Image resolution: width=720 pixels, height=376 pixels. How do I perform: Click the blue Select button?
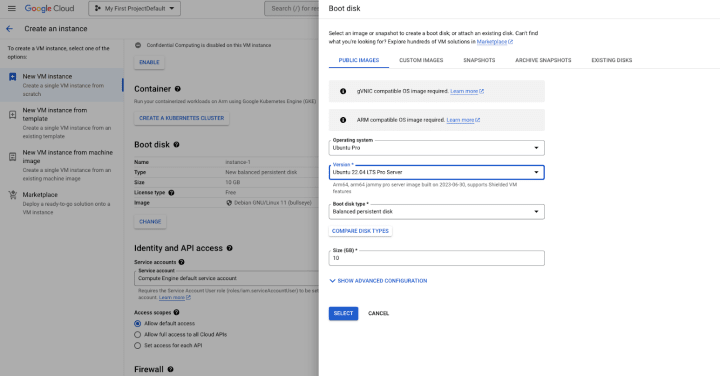click(x=343, y=313)
